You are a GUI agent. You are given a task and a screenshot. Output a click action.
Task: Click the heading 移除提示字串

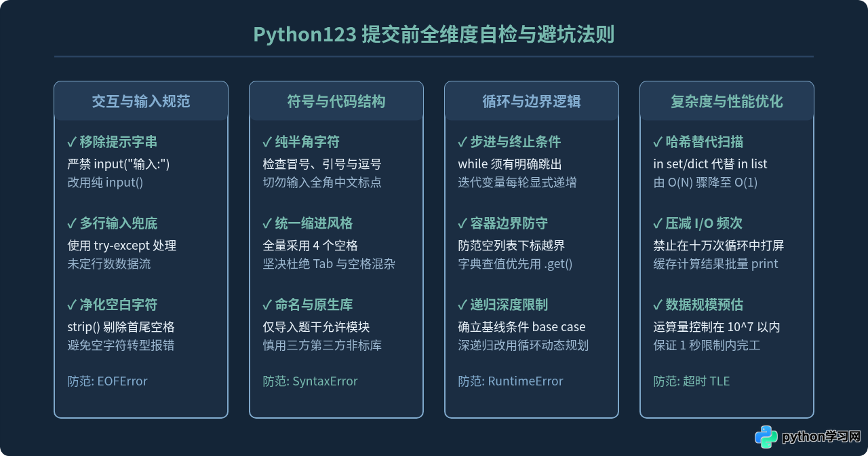pos(119,142)
